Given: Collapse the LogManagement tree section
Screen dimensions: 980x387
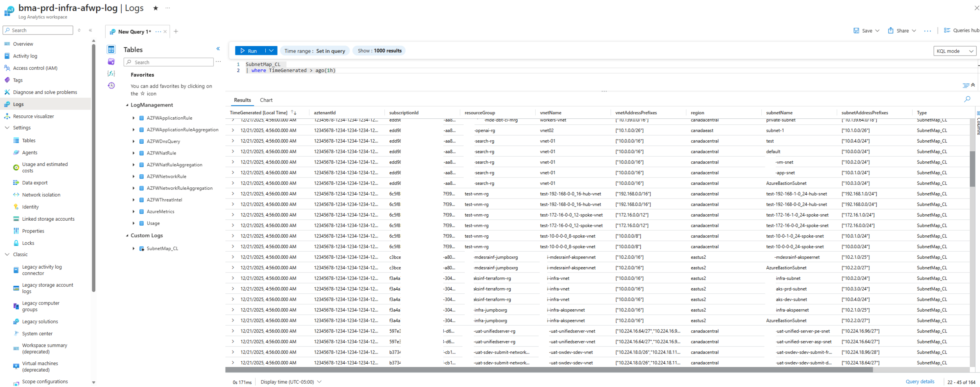Looking at the screenshot, I should pyautogui.click(x=127, y=105).
